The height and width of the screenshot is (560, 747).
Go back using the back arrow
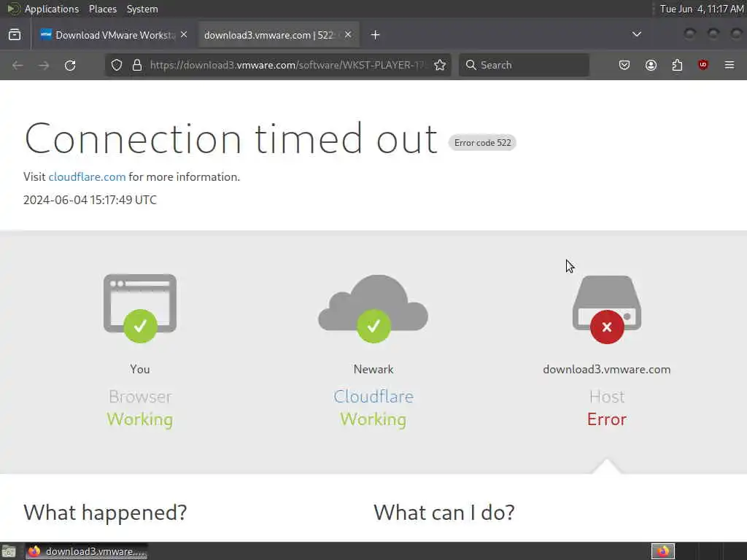(x=18, y=65)
